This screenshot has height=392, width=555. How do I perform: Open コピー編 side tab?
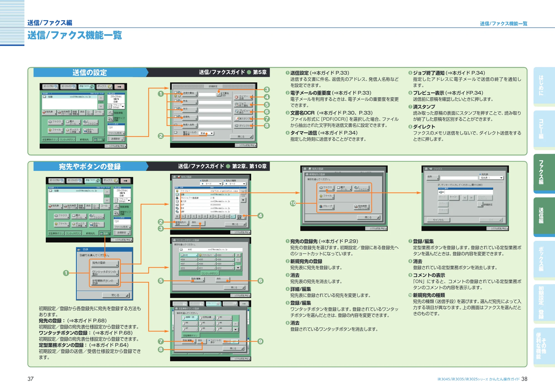pyautogui.click(x=544, y=130)
